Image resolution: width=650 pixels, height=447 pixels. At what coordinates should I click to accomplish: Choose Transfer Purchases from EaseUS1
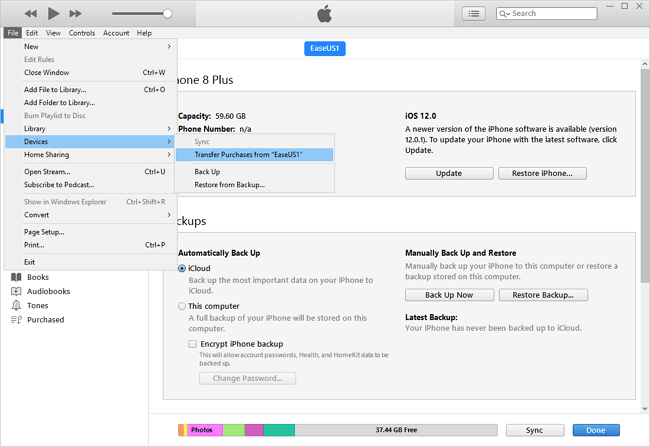point(249,155)
